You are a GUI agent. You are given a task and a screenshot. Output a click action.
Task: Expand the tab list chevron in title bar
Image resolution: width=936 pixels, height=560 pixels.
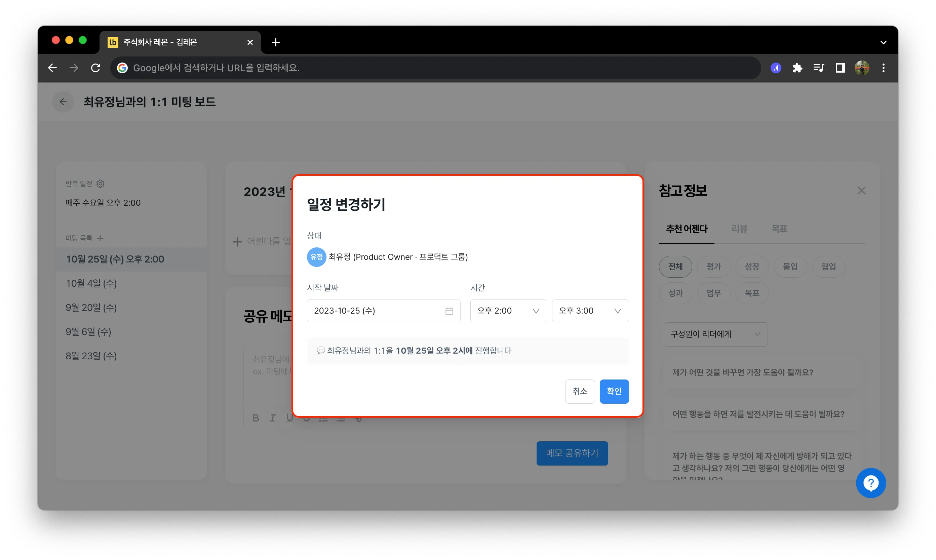pos(883,42)
